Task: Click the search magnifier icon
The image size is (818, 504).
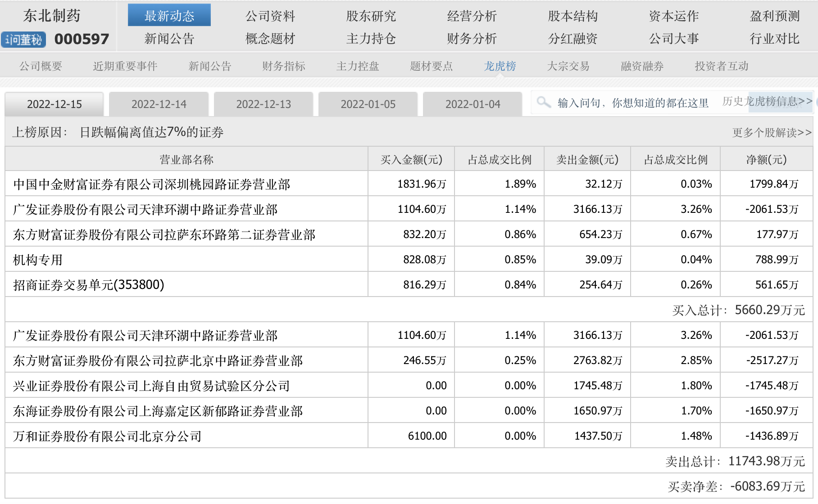Action: [x=544, y=103]
